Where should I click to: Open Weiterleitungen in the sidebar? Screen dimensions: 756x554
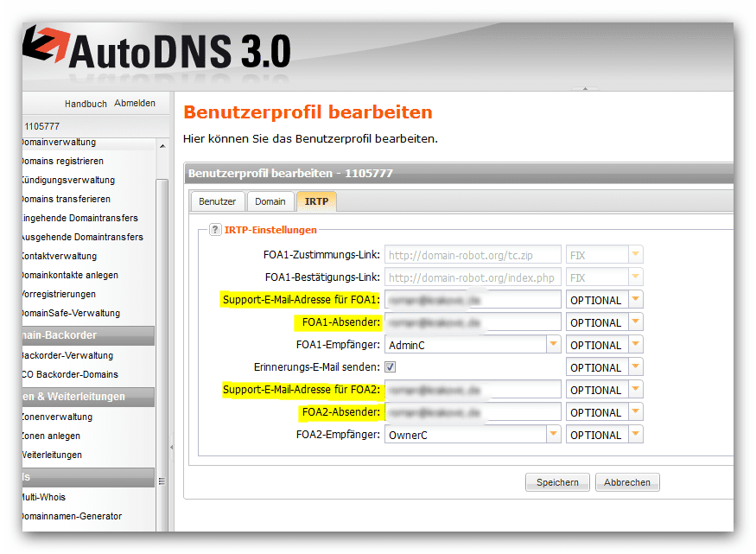pos(52,455)
